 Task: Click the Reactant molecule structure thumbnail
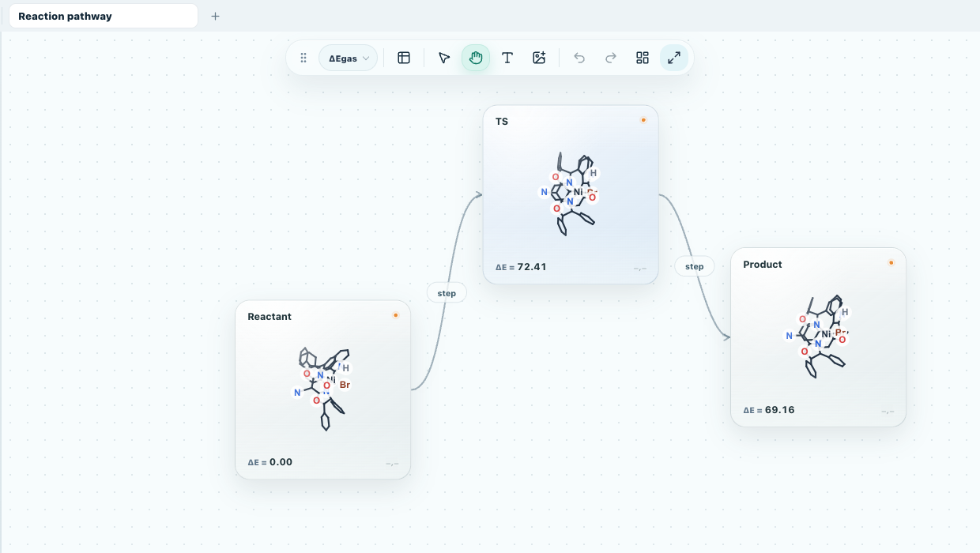coord(322,388)
